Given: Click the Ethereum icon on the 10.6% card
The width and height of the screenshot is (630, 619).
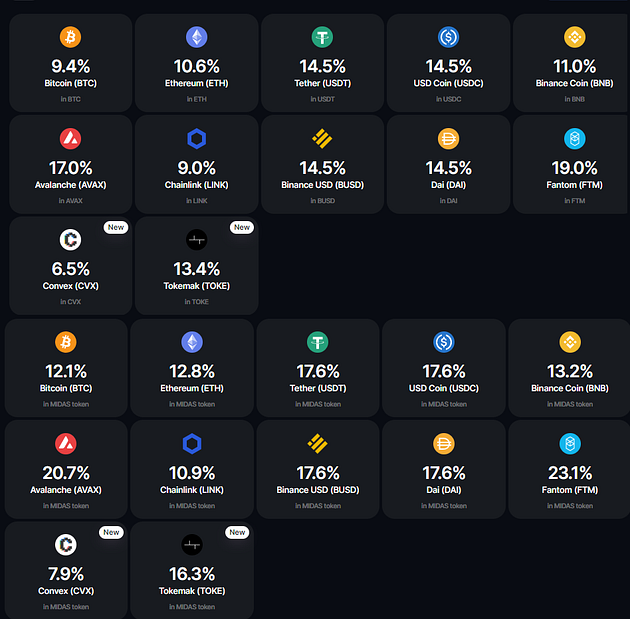Looking at the screenshot, I should pyautogui.click(x=196, y=37).
